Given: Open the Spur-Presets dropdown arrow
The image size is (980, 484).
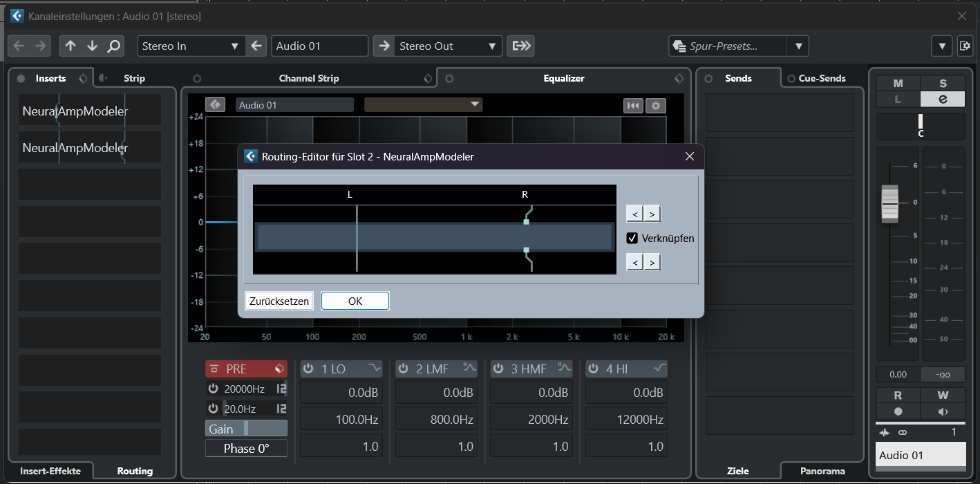Looking at the screenshot, I should pos(798,46).
